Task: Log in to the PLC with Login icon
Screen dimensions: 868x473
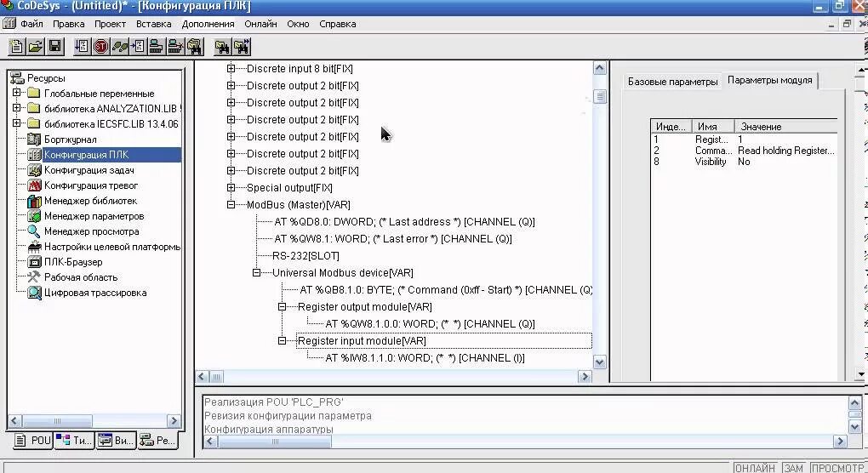Action: point(156,47)
